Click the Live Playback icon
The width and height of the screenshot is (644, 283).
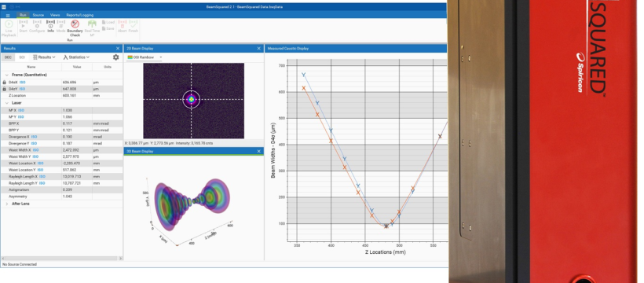coord(9,24)
